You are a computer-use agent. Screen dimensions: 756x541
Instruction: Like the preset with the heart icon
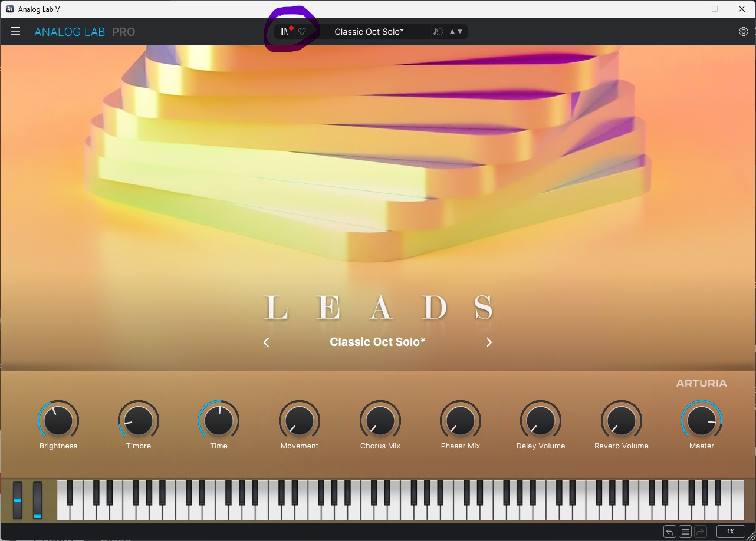302,32
